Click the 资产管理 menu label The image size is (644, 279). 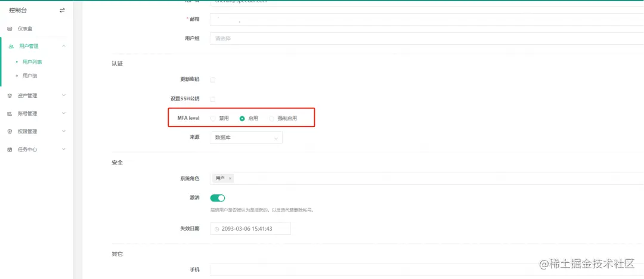pyautogui.click(x=27, y=96)
